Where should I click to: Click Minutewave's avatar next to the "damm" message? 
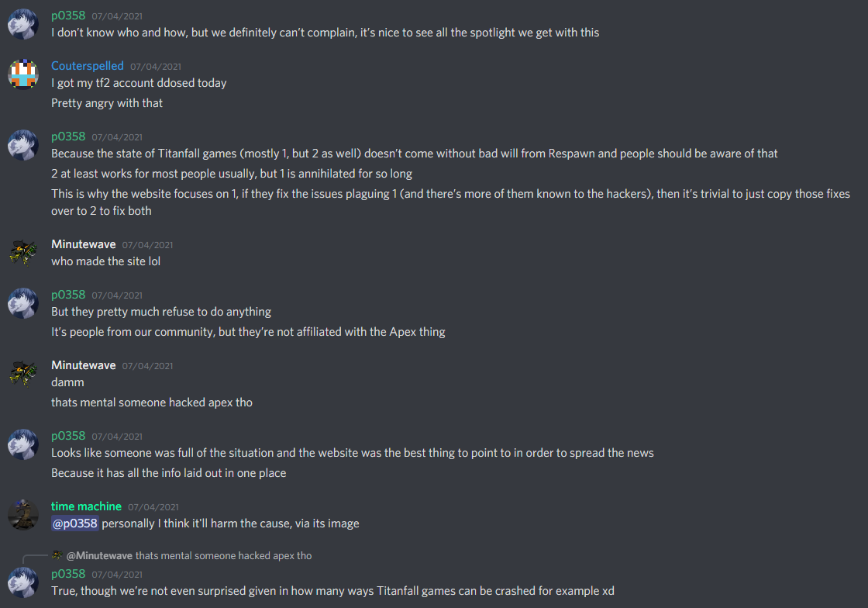pos(23,374)
